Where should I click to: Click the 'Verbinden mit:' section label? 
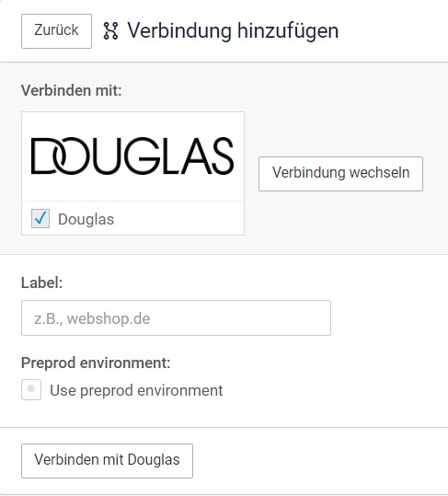[x=72, y=90]
